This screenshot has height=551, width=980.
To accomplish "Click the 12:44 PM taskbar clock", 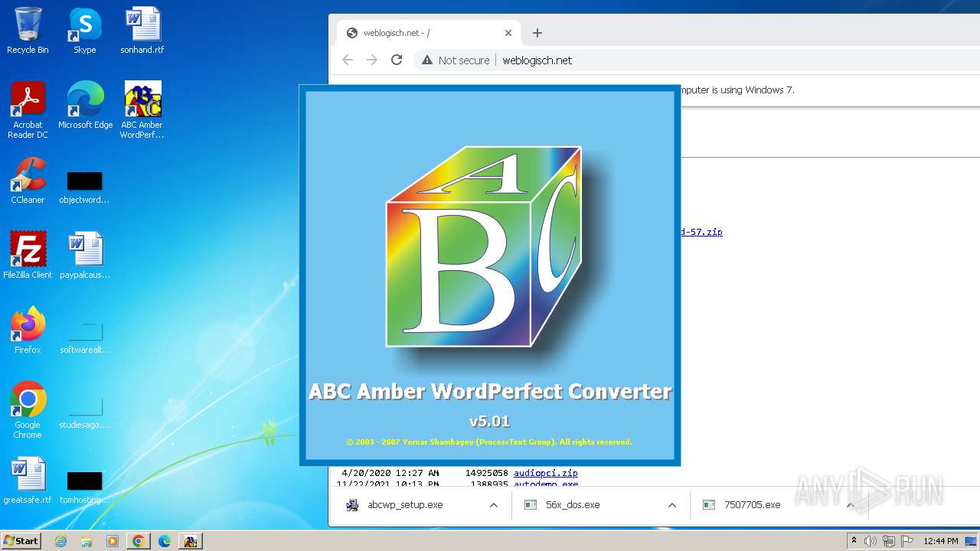I will pyautogui.click(x=941, y=541).
